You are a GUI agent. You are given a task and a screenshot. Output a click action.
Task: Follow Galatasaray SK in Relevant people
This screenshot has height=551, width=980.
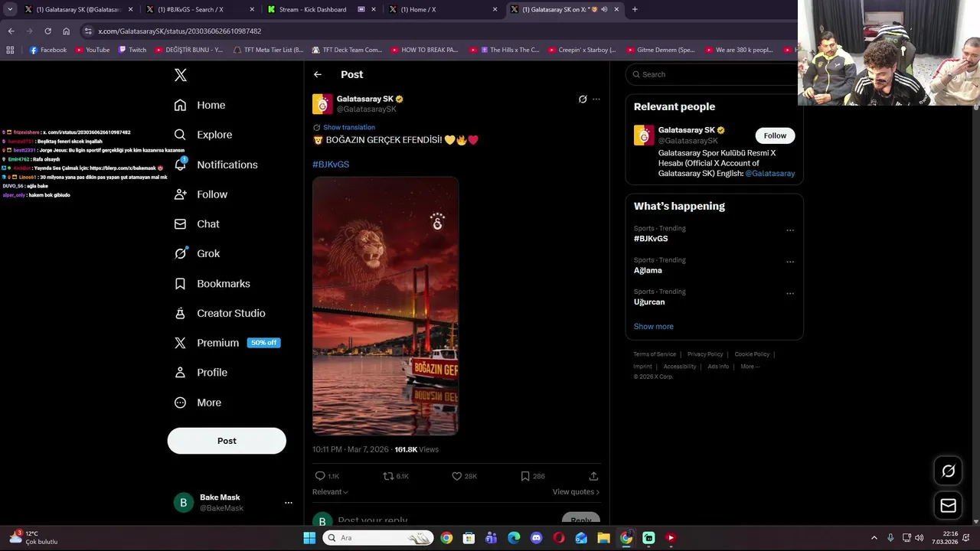(775, 135)
